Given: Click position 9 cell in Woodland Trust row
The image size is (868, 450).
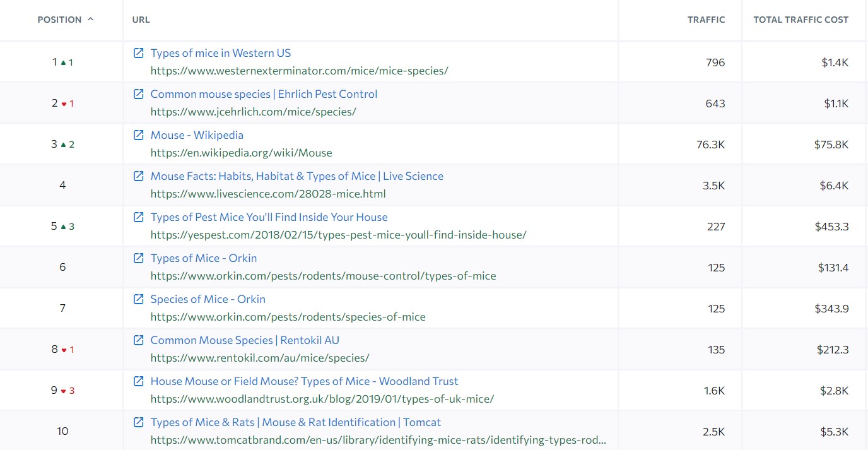Looking at the screenshot, I should 62,391.
